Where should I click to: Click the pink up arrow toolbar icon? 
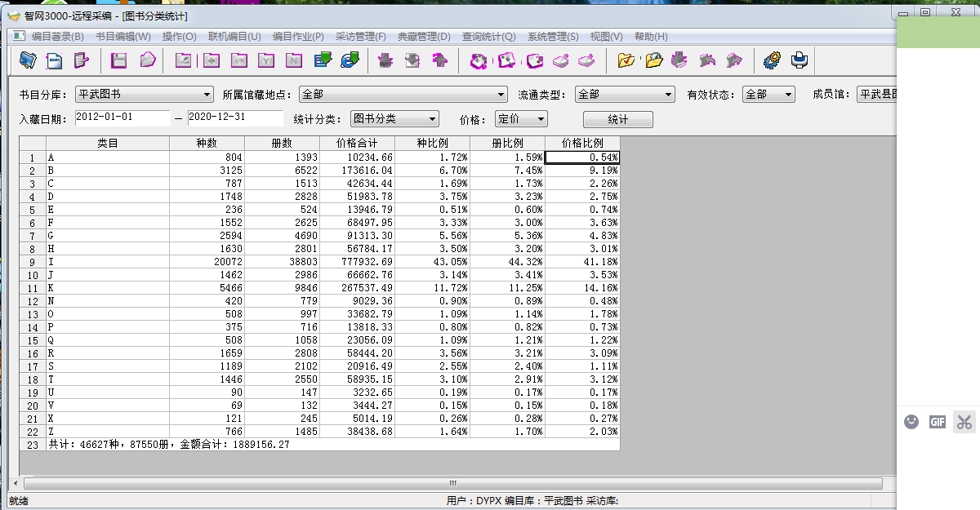[x=440, y=60]
